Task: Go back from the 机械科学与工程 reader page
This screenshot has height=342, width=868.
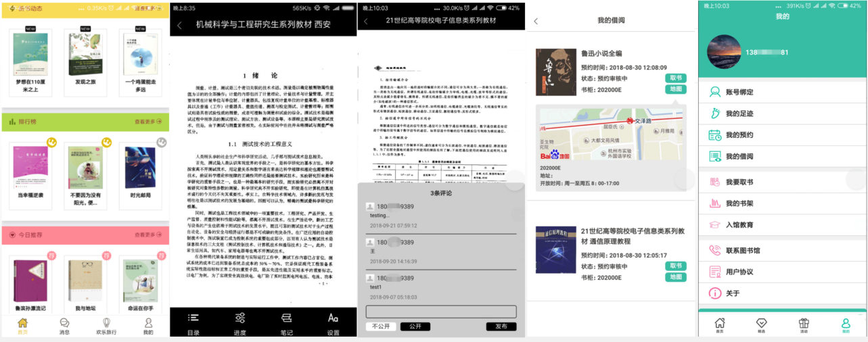Action: point(180,25)
